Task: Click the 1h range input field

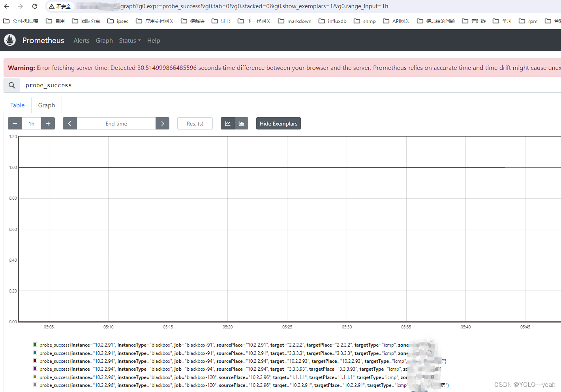Action: point(32,124)
